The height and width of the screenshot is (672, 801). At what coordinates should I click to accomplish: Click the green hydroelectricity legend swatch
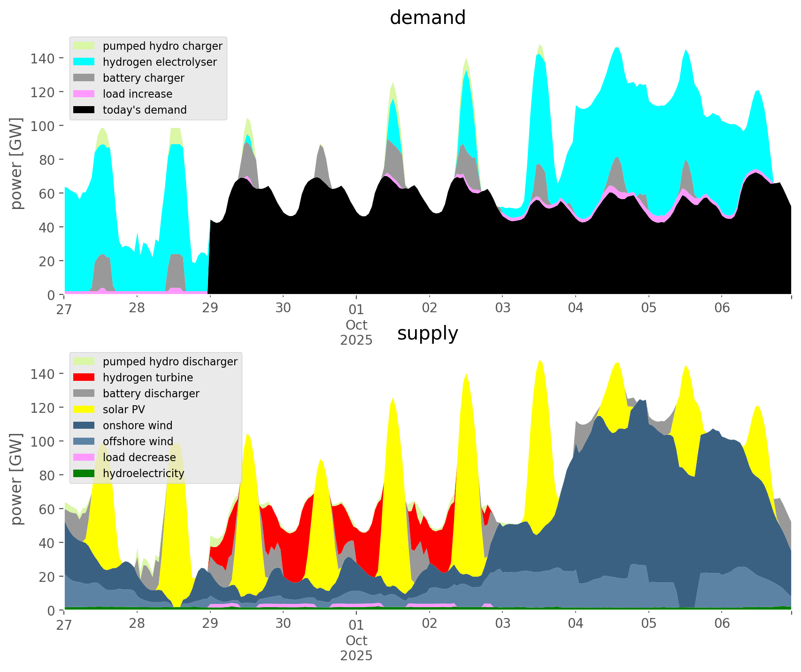(85, 473)
